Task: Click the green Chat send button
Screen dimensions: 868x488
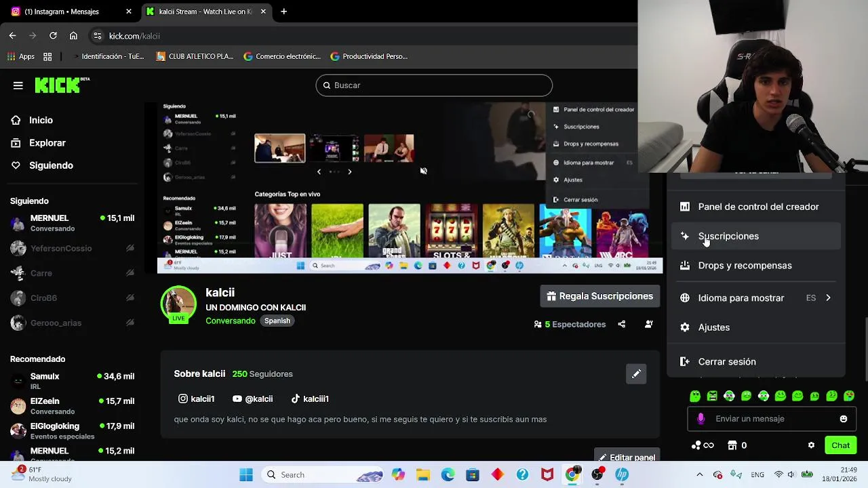Action: 840,445
